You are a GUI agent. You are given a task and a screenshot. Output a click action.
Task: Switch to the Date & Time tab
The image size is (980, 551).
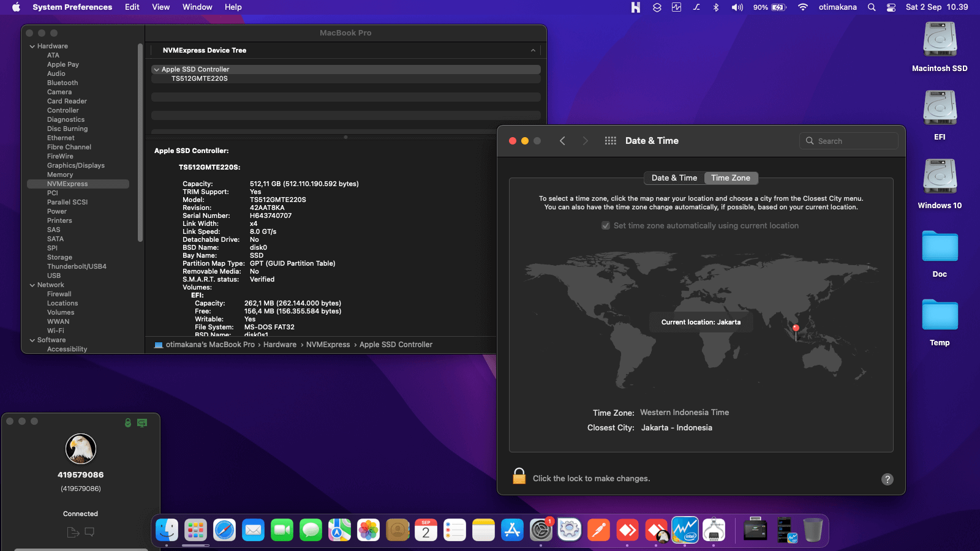674,178
